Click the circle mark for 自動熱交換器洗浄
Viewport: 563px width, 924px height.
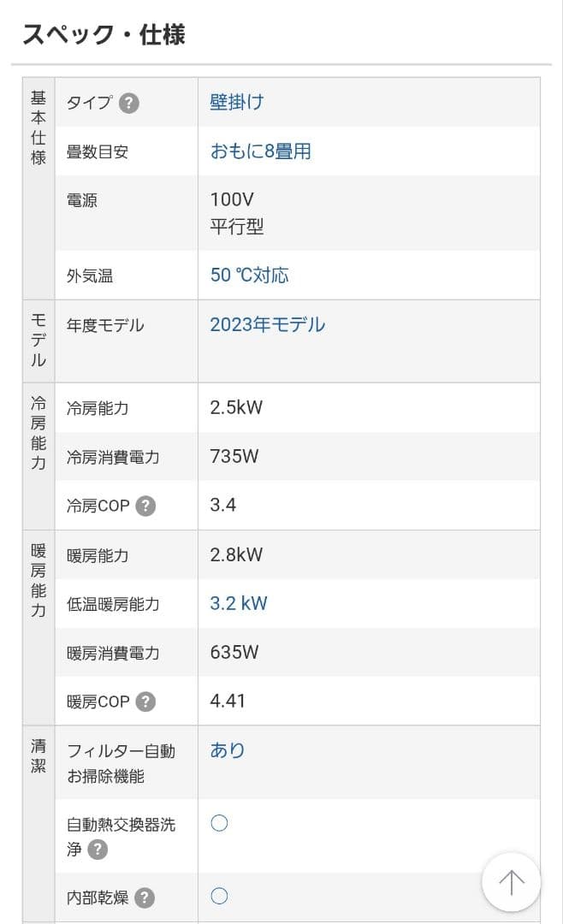coord(219,824)
